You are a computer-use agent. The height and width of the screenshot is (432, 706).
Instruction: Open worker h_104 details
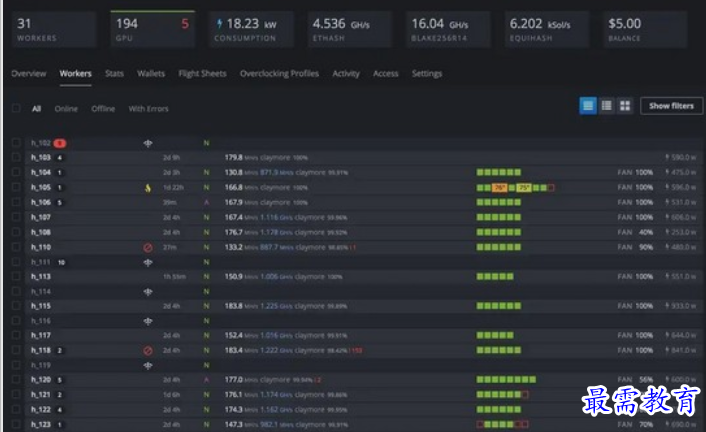(x=41, y=173)
